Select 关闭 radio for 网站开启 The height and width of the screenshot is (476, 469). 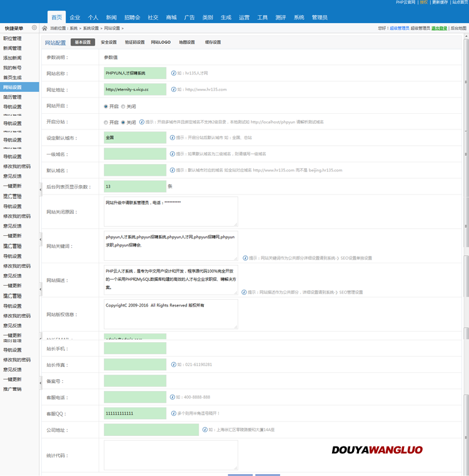(x=123, y=106)
